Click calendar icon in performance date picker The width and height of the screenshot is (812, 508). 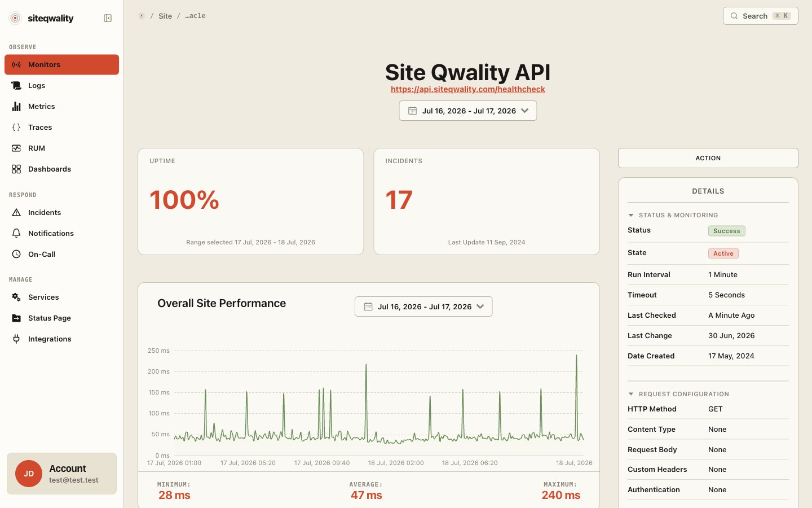point(368,306)
